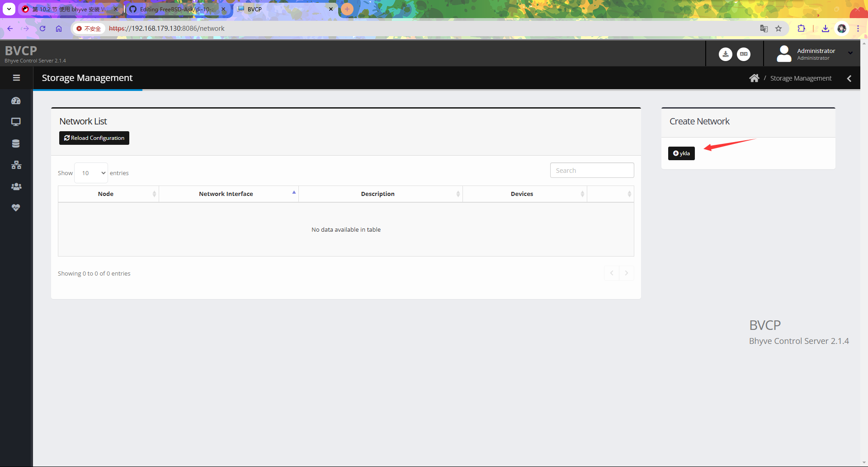
Task: Click the translate page icon
Action: (x=764, y=29)
